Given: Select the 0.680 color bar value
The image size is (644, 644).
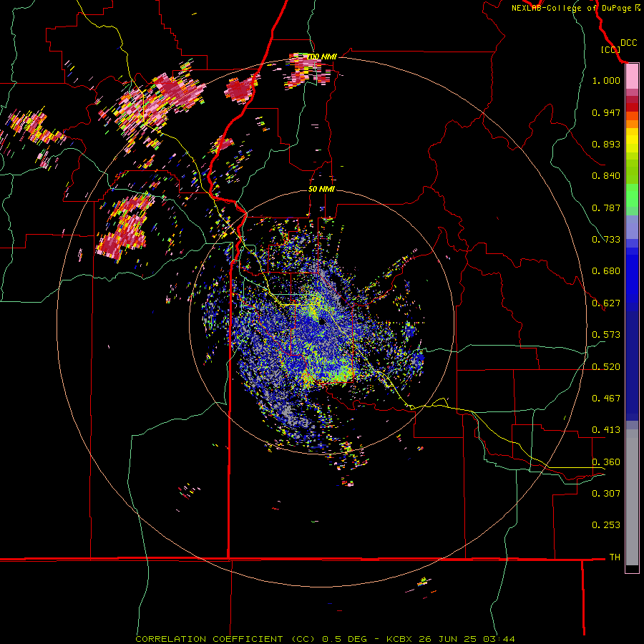Looking at the screenshot, I should [606, 271].
